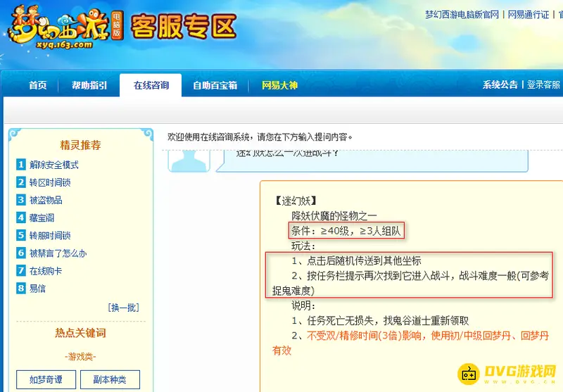Image resolution: width=563 pixels, height=392 pixels.
Task: Click the 如梦奇谭 keyword button
Action: point(46,379)
